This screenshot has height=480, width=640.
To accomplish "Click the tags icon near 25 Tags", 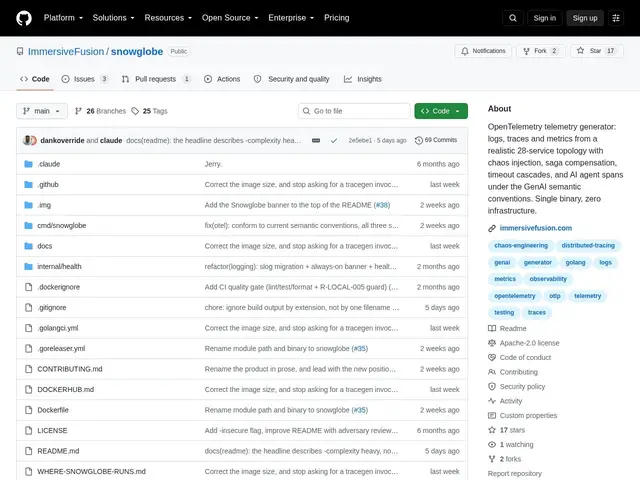I will [135, 111].
